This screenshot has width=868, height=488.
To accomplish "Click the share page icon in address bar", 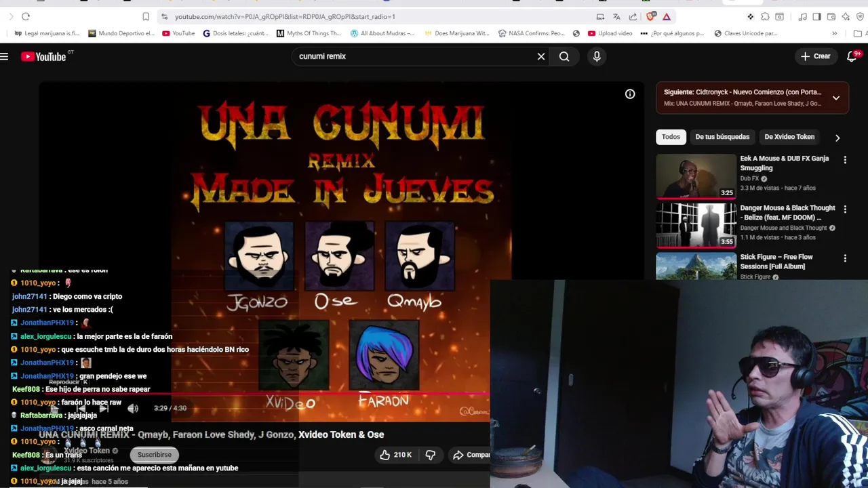I will [633, 16].
